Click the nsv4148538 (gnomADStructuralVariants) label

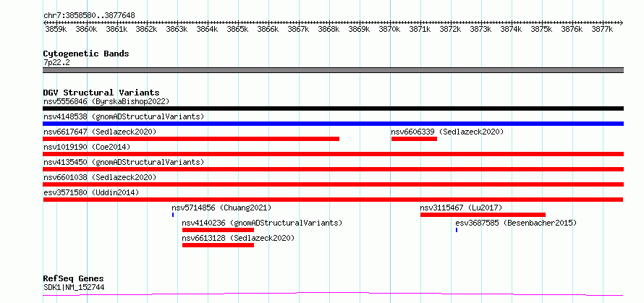point(124,116)
